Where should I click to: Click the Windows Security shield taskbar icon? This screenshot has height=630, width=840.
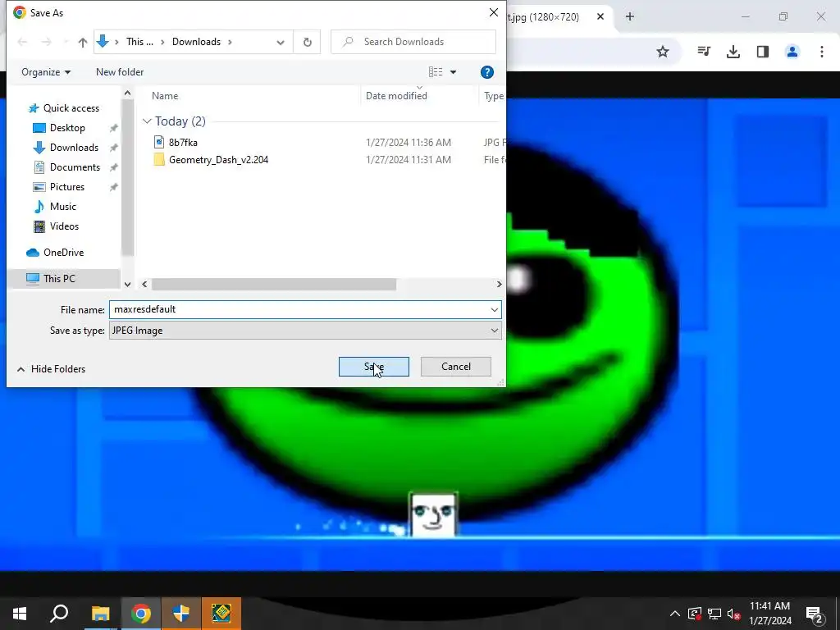coord(181,614)
